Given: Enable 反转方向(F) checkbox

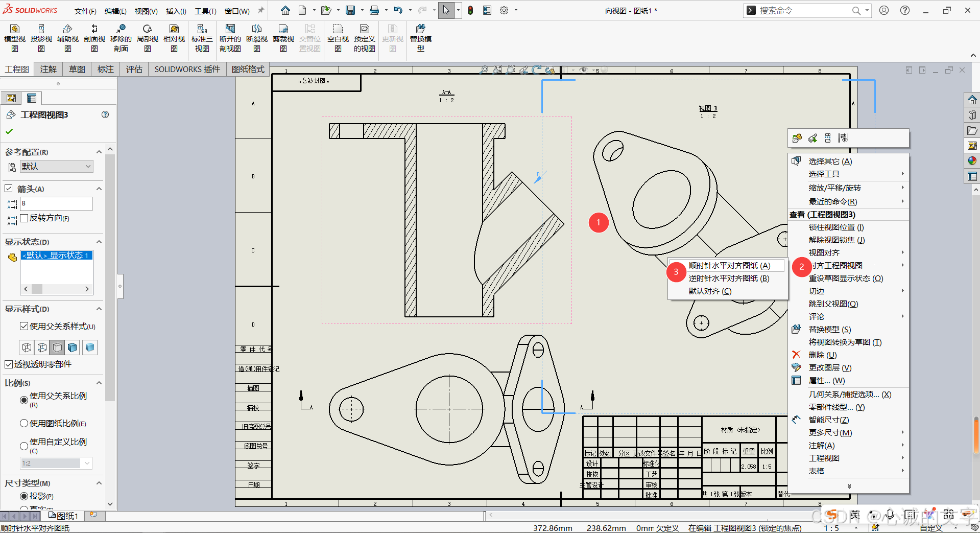Looking at the screenshot, I should point(24,218).
